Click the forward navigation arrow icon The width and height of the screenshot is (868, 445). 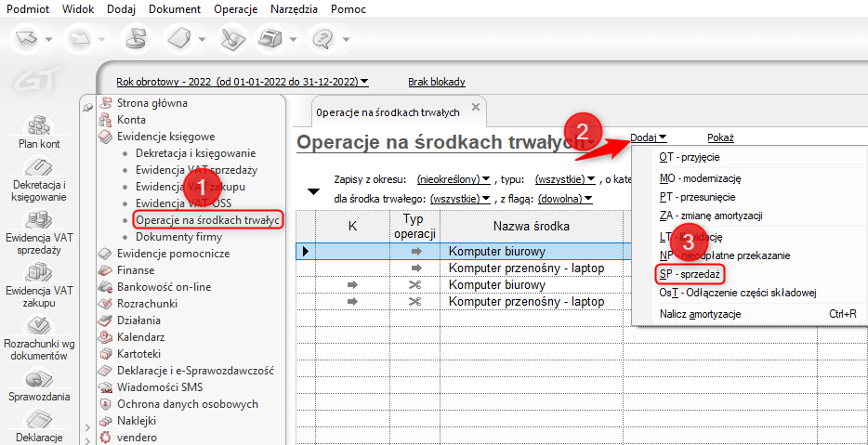81,39
